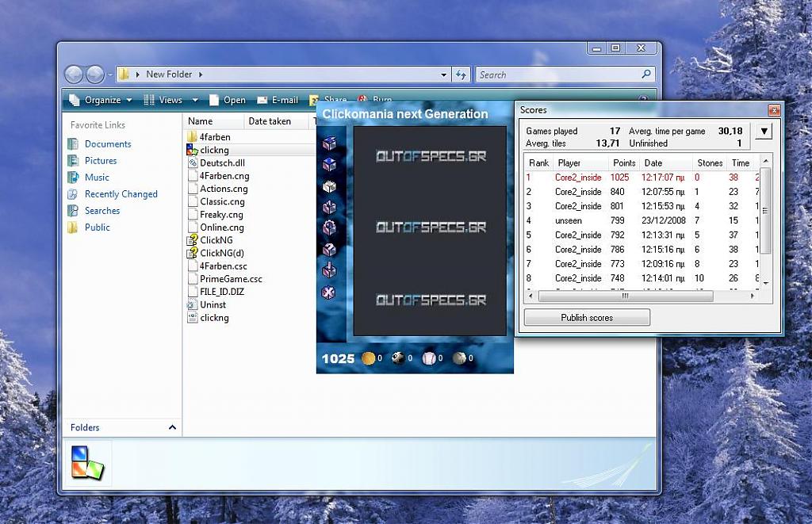
Task: Open Clickomania help via the question-mark cube
Action: click(329, 250)
